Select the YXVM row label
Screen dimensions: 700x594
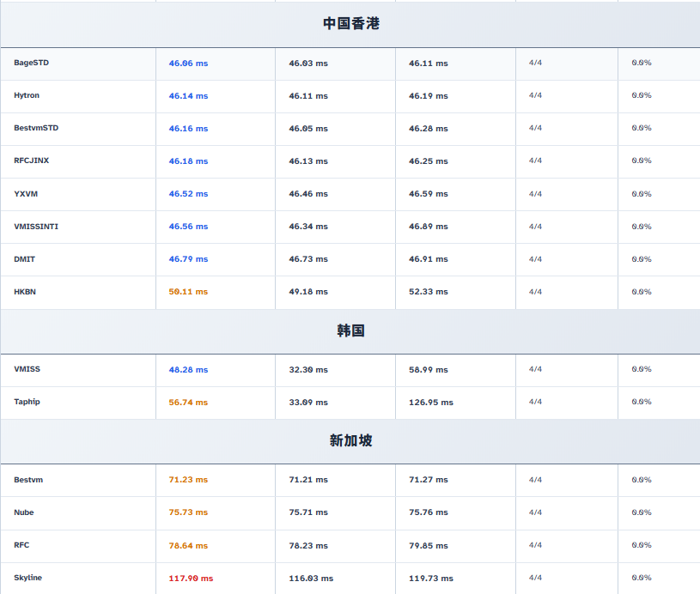[x=26, y=194]
